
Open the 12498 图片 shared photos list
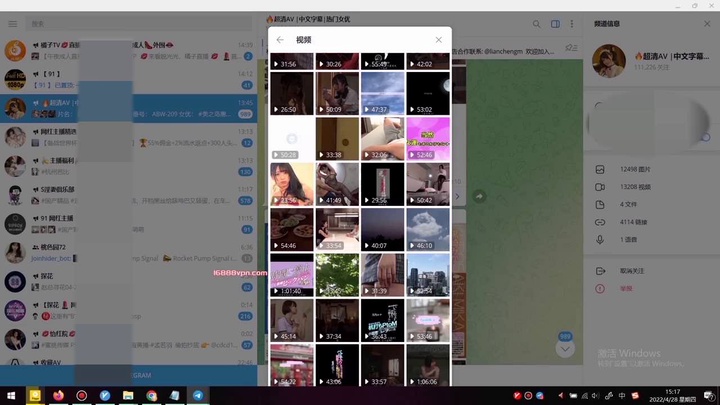[x=634, y=170]
